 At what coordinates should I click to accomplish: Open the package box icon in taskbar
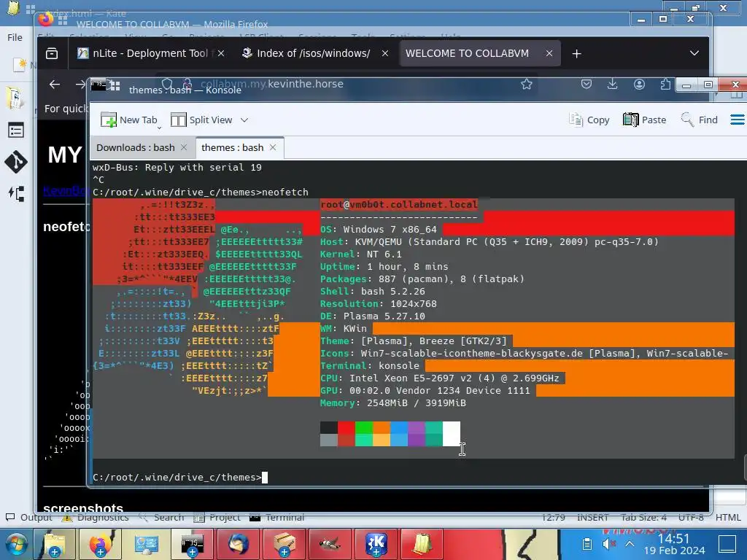tap(285, 544)
